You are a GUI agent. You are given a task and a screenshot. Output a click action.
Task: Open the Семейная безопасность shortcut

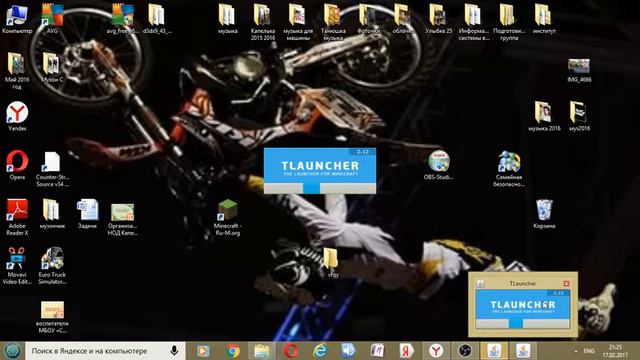pyautogui.click(x=509, y=169)
